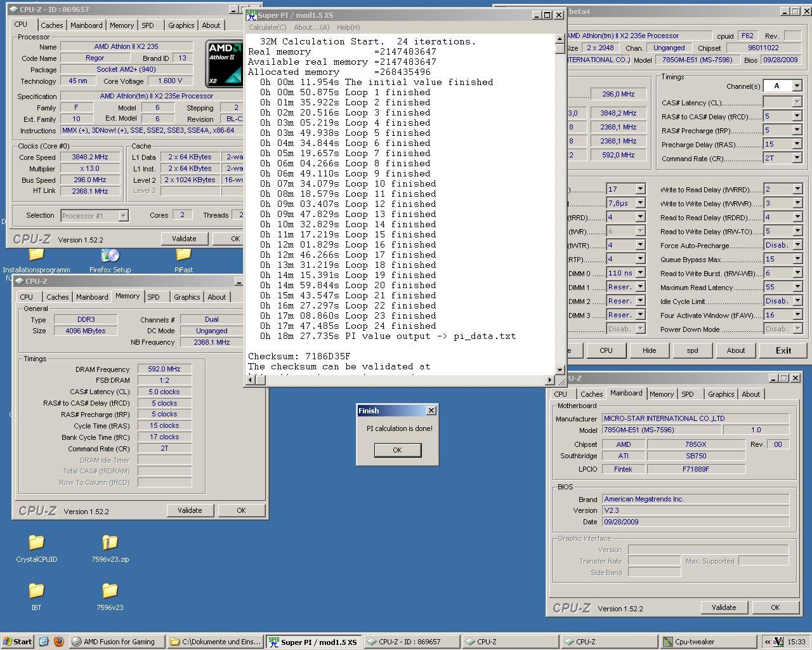Click Hide button in Cpu-tweaker
Image resolution: width=812 pixels, height=650 pixels.
[649, 350]
